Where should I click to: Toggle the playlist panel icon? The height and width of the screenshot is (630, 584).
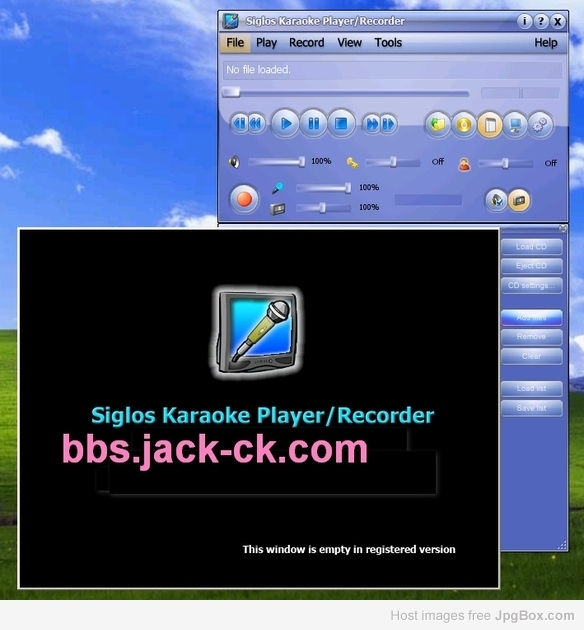click(x=490, y=125)
